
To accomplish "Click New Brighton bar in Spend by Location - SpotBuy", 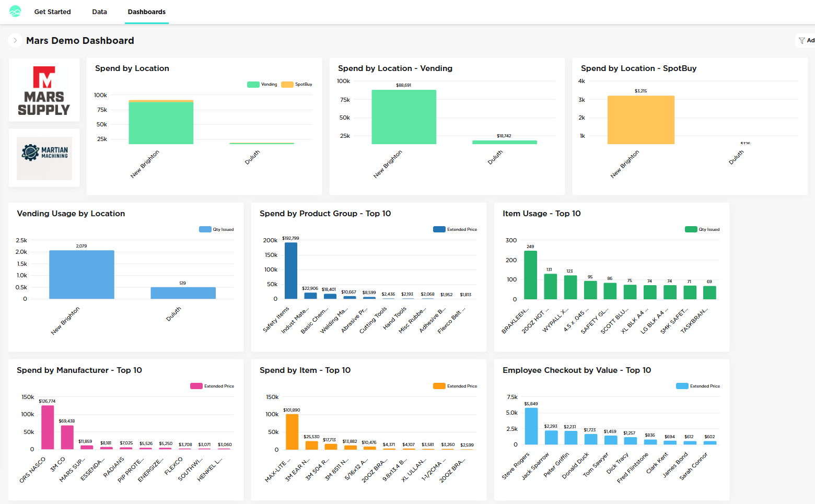I will (x=641, y=120).
